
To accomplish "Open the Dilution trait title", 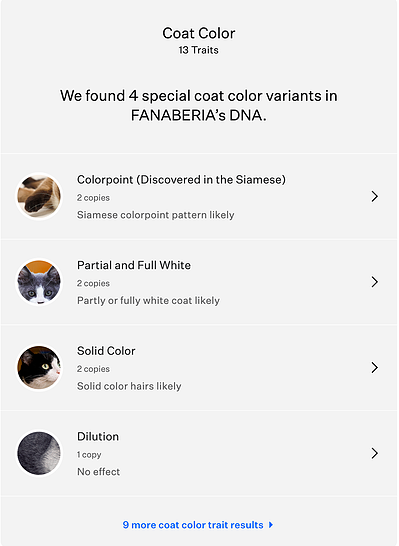I will click(98, 437).
